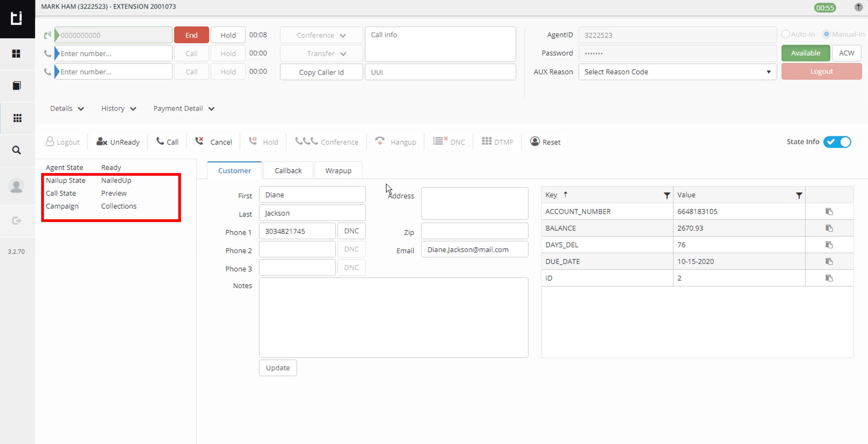Set agent to Available
The height and width of the screenshot is (444, 868).
(x=805, y=53)
